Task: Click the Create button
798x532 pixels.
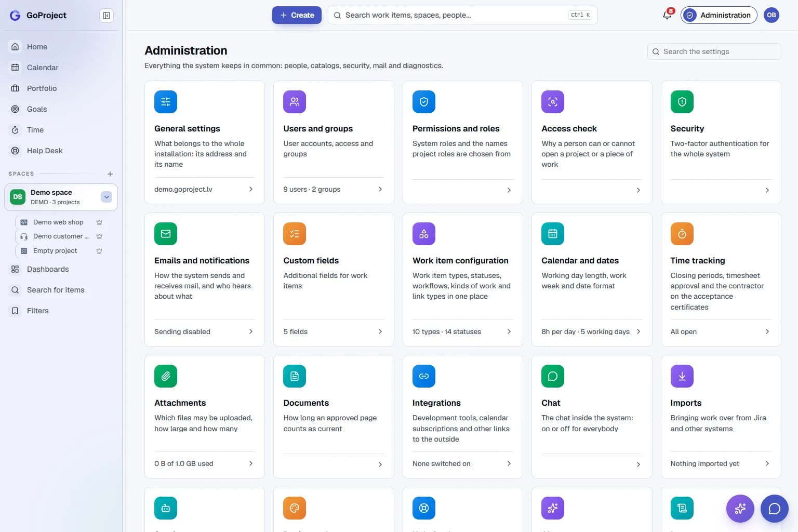Action: pyautogui.click(x=297, y=15)
